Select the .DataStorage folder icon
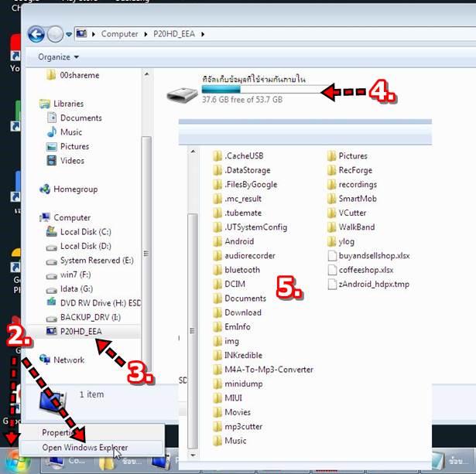This screenshot has height=474, width=476. (217, 170)
